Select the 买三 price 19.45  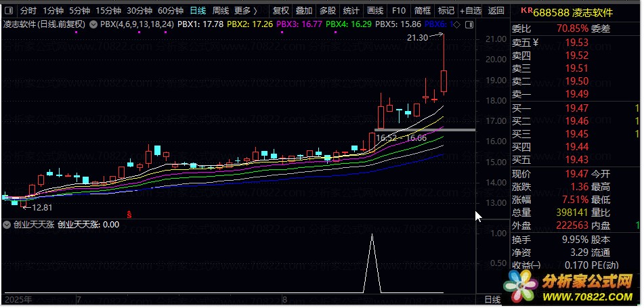click(x=577, y=133)
